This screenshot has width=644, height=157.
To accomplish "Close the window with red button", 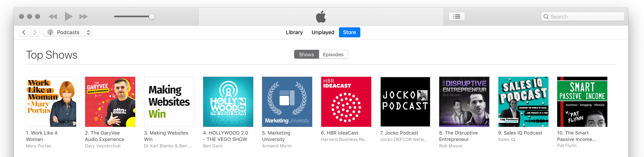I will [x=22, y=16].
